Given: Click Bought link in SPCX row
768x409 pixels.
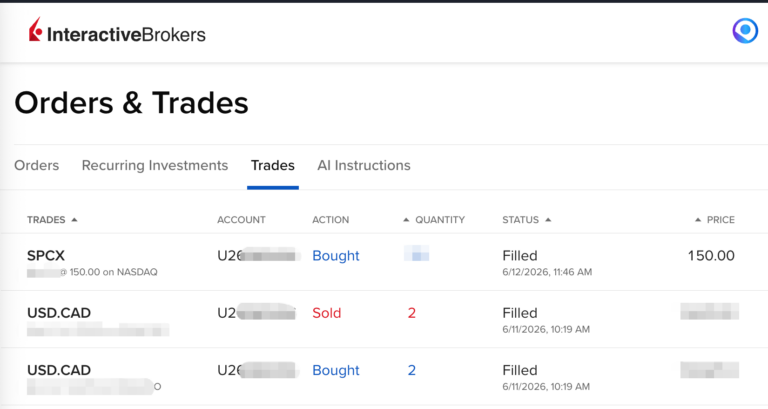Looking at the screenshot, I should (x=336, y=256).
